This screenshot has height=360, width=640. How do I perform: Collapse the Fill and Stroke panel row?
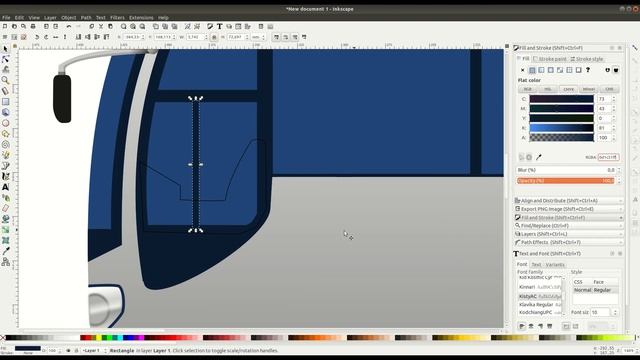(569, 218)
